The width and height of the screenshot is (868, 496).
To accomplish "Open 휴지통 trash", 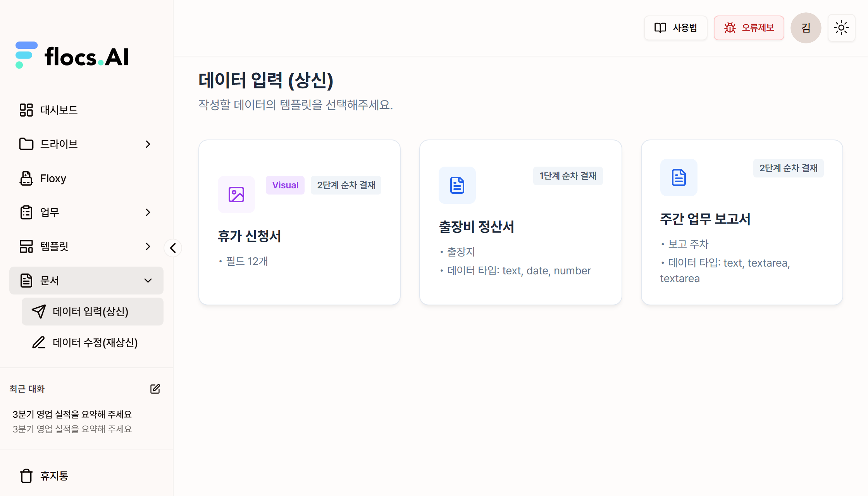I will point(86,476).
